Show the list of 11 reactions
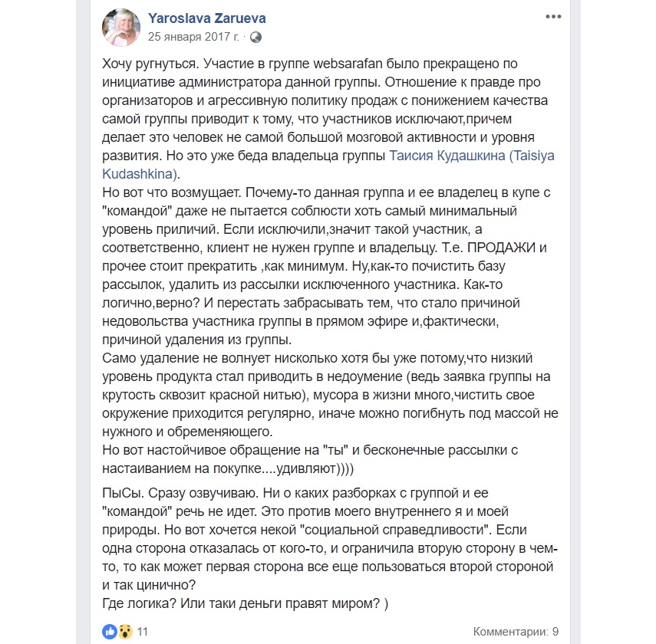The height and width of the screenshot is (644, 656). pos(142,631)
